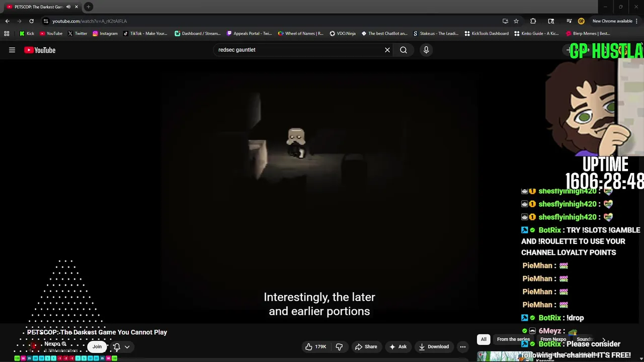Go to the YouTube home logo
This screenshot has height=362, width=644.
coord(40,50)
